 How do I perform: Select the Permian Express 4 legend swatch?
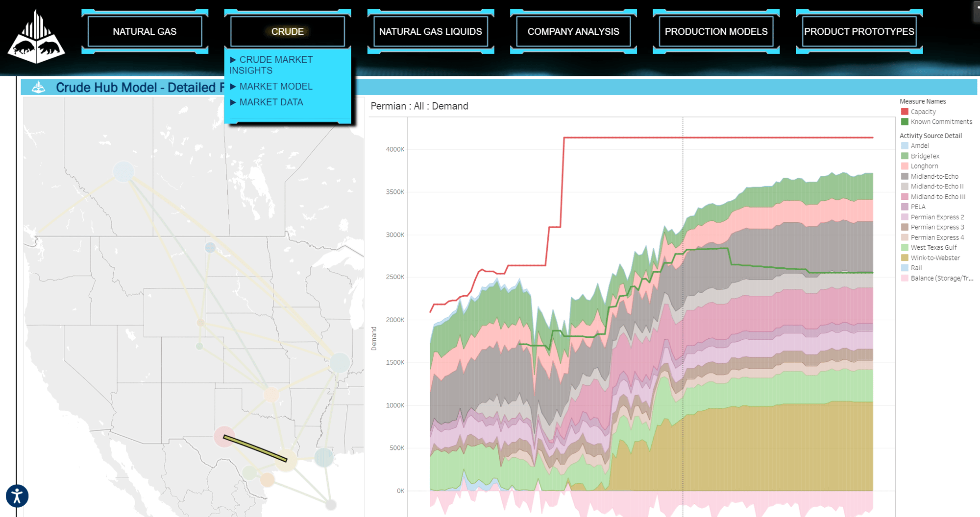click(x=905, y=237)
